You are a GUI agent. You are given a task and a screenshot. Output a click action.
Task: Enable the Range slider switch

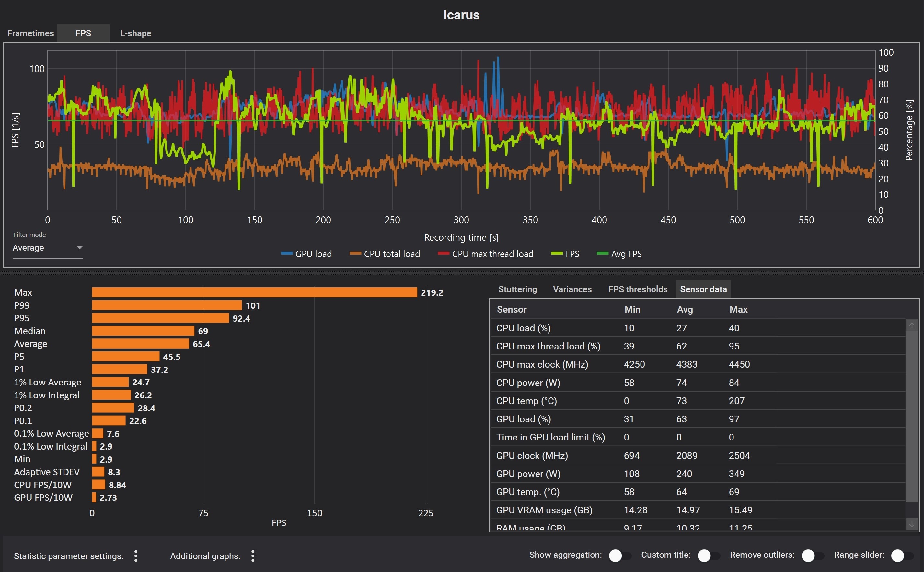click(902, 555)
